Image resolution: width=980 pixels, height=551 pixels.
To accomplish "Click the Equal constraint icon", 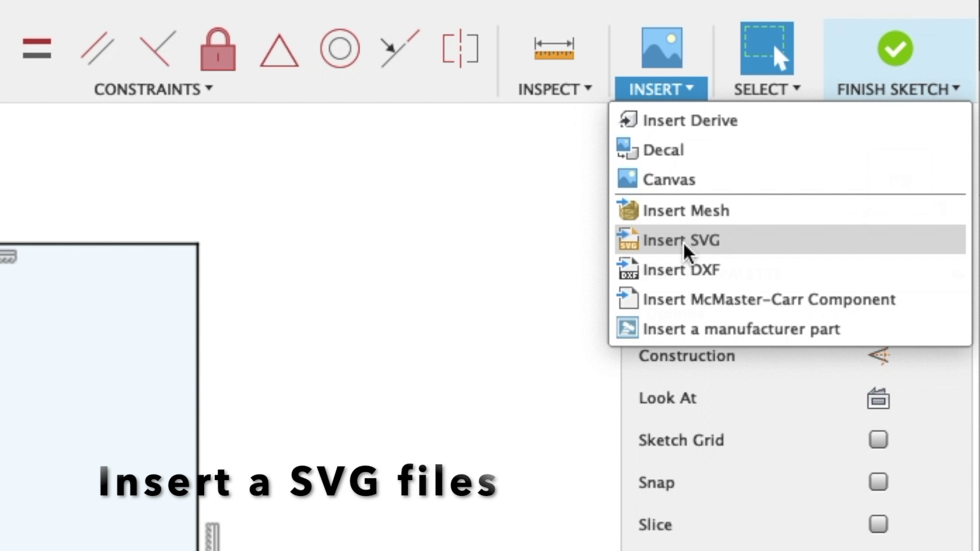I will [x=37, y=49].
